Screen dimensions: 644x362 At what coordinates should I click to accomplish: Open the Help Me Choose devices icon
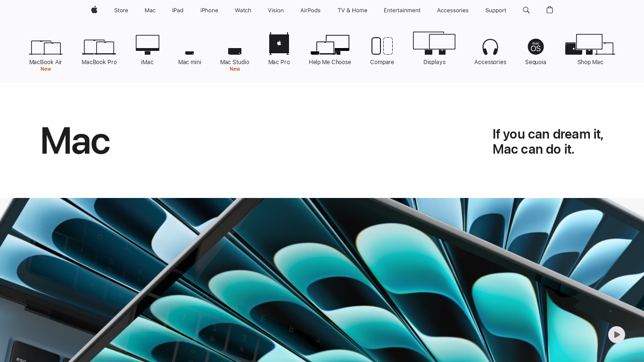click(330, 45)
